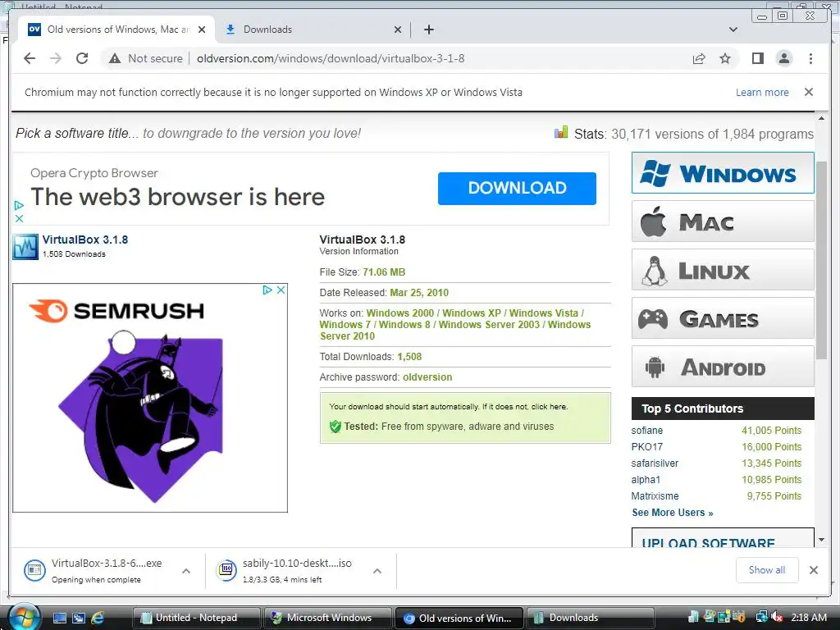Close the Old versions of Windows tab
This screenshot has width=840, height=630.
(x=202, y=30)
